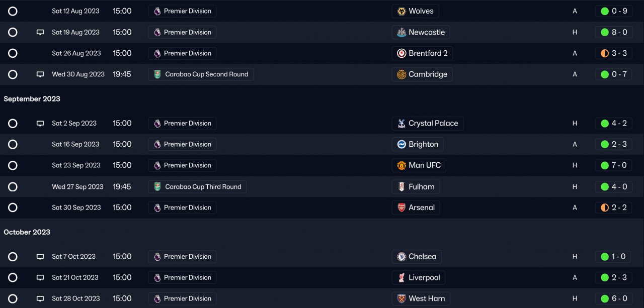Image resolution: width=644 pixels, height=308 pixels.
Task: Click the Newcastle club badge
Action: (x=401, y=32)
